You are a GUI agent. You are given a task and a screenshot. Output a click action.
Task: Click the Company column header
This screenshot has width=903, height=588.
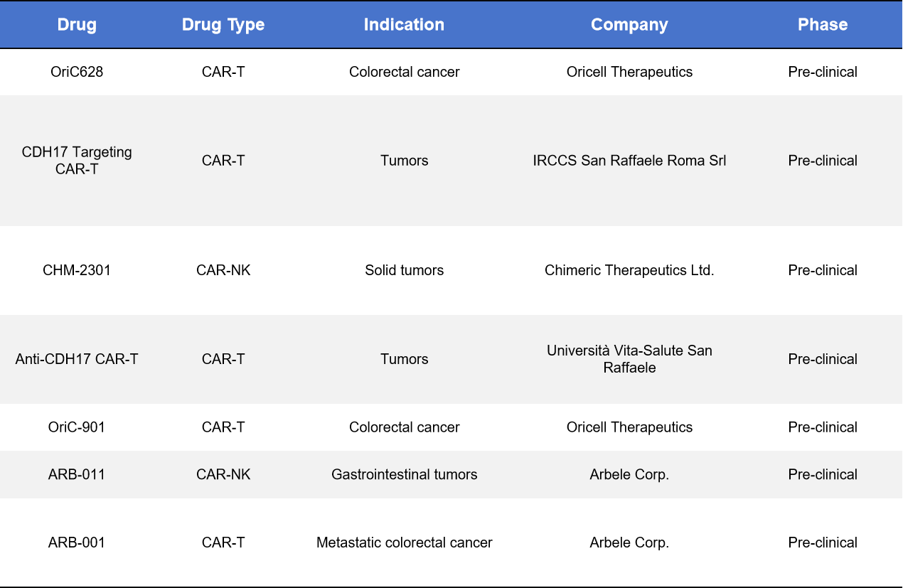click(x=629, y=25)
